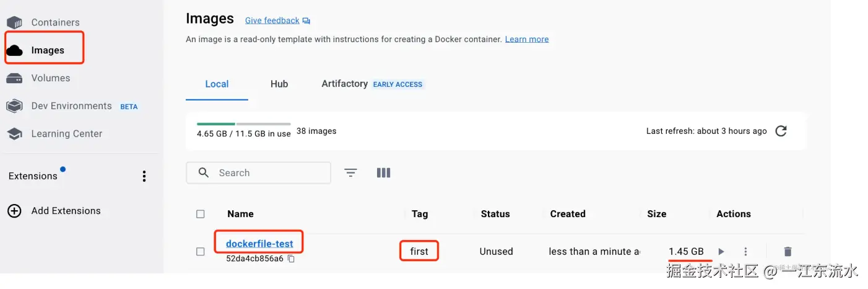Click the image Search field
868x289 pixels.
coord(266,173)
